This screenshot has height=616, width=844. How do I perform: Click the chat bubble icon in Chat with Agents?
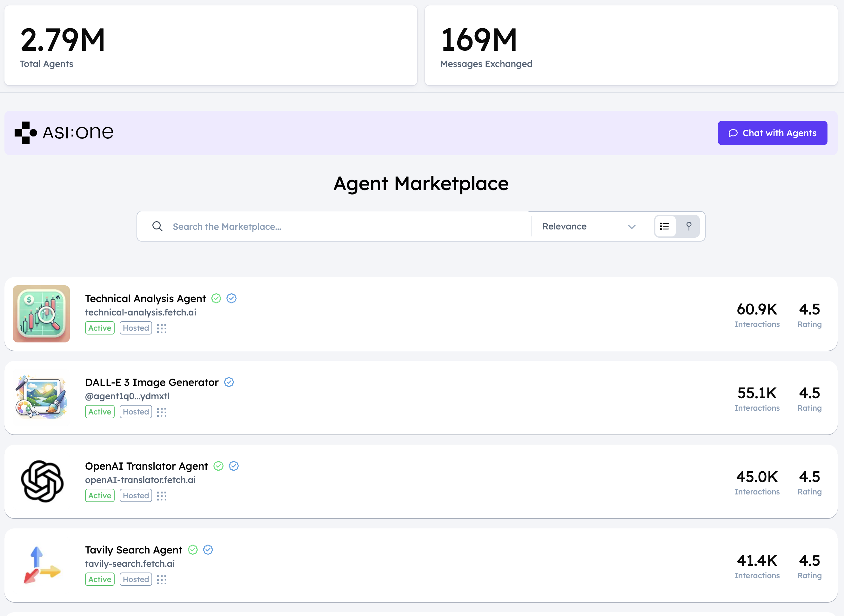733,133
